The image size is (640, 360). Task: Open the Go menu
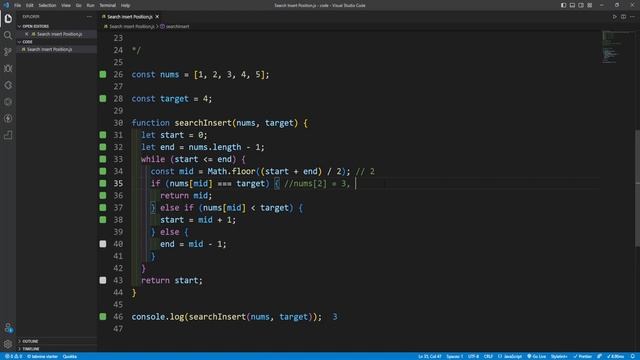pos(78,5)
